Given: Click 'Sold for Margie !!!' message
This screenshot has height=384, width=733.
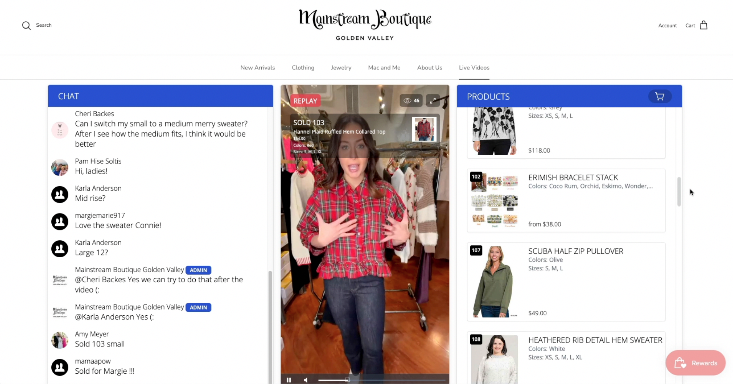Looking at the screenshot, I should pos(105,371).
